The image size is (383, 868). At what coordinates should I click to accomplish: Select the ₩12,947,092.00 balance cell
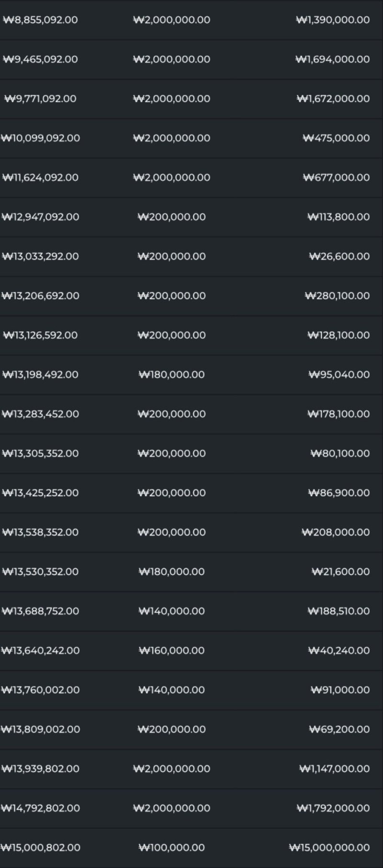(x=41, y=217)
